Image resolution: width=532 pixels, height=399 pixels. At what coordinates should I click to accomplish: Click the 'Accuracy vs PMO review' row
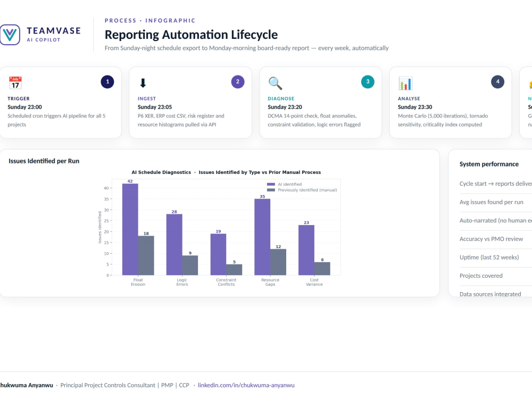point(496,239)
